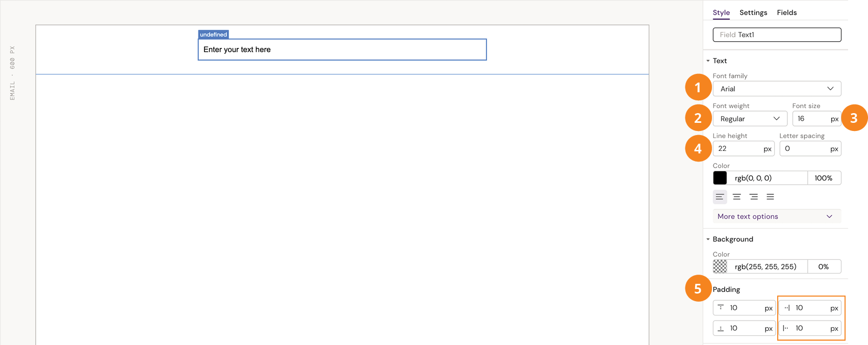
Task: Switch to the Settings tab
Action: (753, 12)
